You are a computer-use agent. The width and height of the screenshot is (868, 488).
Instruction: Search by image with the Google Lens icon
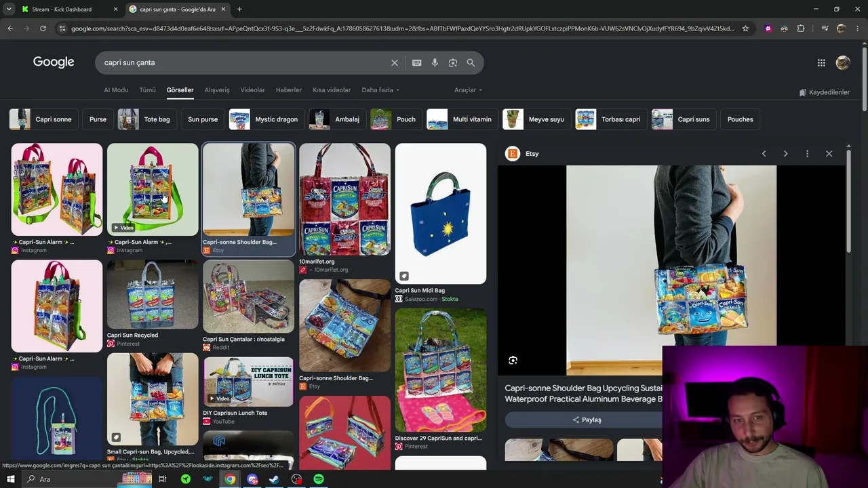pos(453,63)
